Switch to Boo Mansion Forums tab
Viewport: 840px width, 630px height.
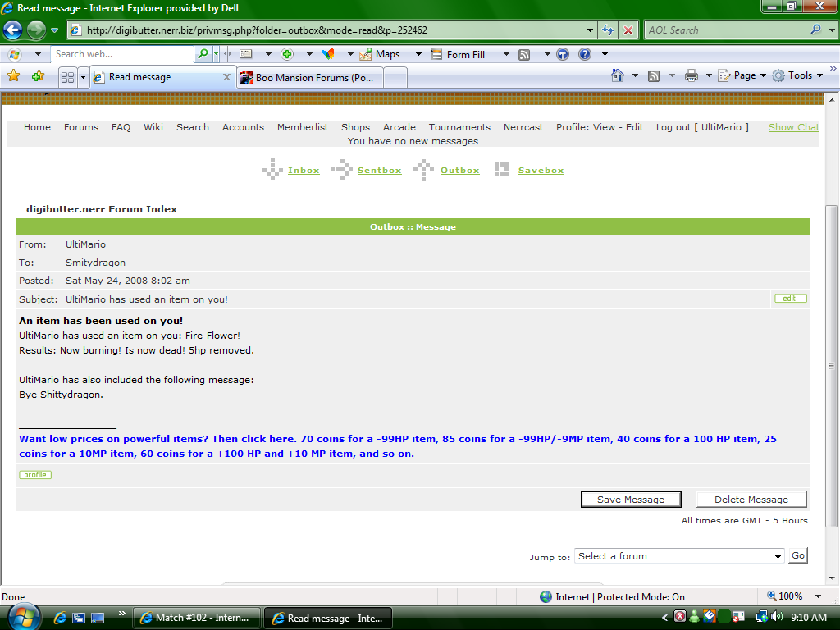tap(312, 77)
